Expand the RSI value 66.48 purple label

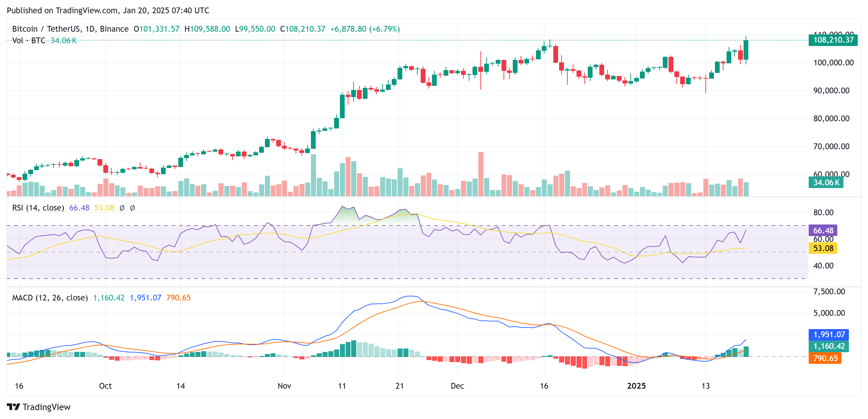tap(824, 231)
